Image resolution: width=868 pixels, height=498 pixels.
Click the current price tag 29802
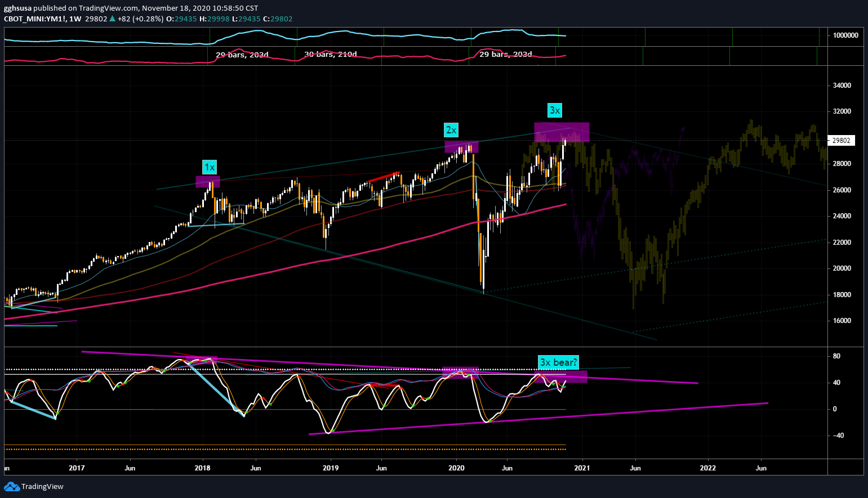[x=841, y=141]
